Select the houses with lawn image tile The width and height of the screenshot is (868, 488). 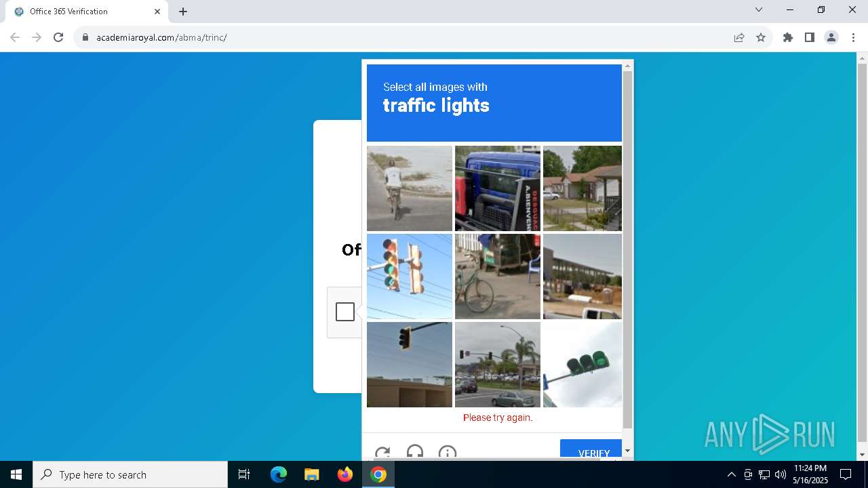583,188
